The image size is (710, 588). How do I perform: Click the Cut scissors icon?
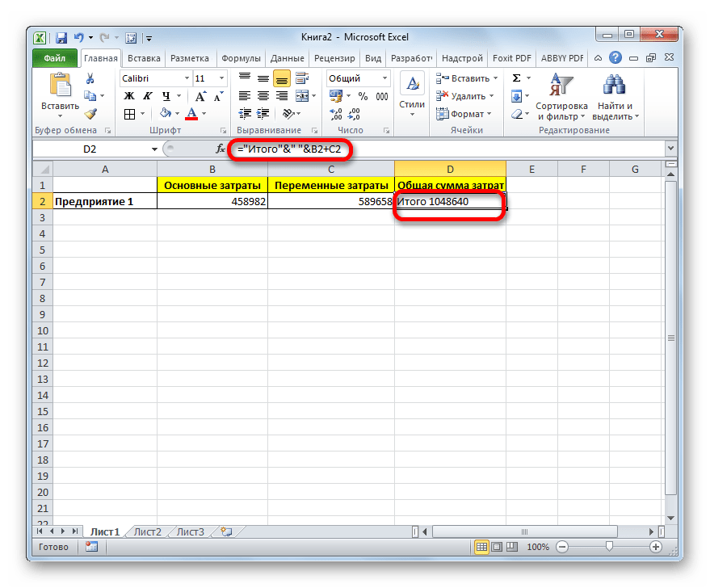coord(90,78)
